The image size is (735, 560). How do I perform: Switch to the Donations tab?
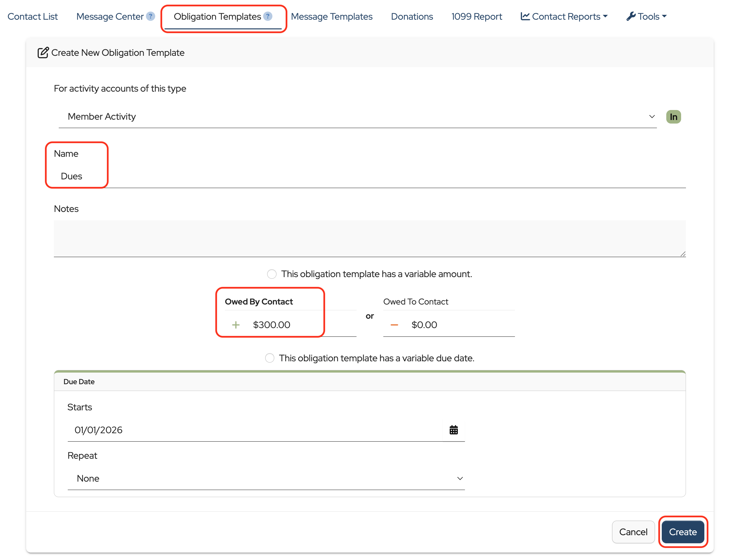pyautogui.click(x=412, y=16)
